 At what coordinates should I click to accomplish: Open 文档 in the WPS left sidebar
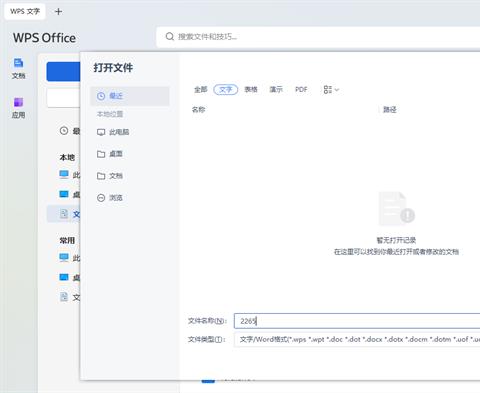click(x=19, y=69)
